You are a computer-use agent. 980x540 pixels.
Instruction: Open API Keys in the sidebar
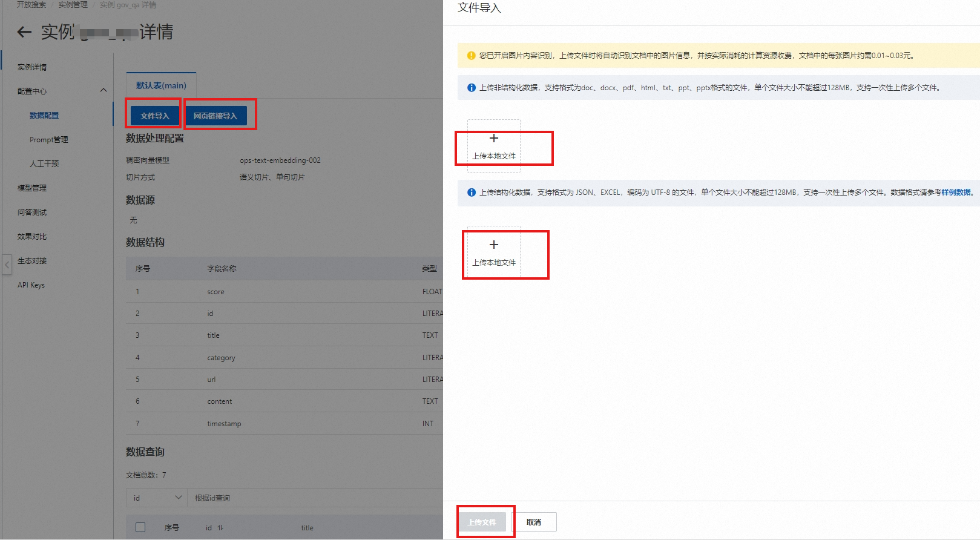coord(31,285)
